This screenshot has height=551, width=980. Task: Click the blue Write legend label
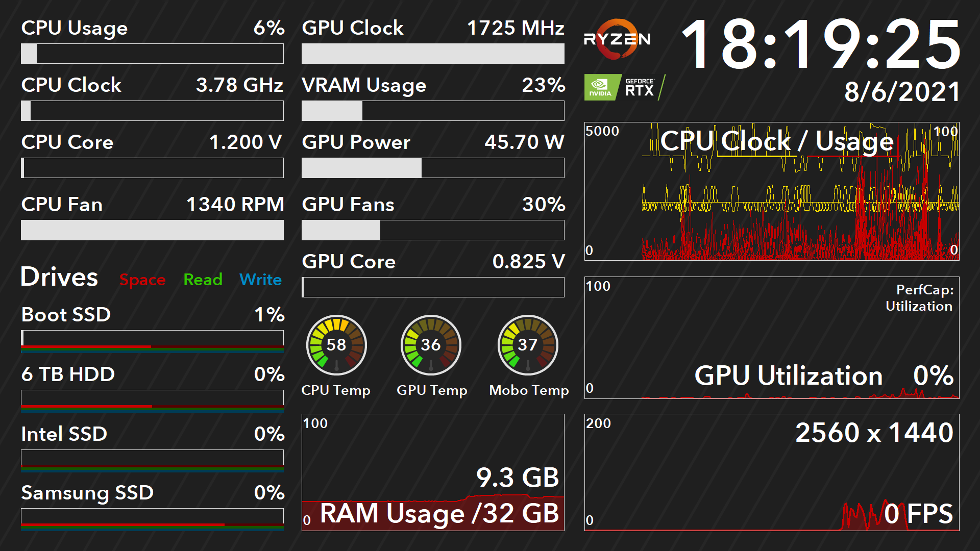pos(260,280)
